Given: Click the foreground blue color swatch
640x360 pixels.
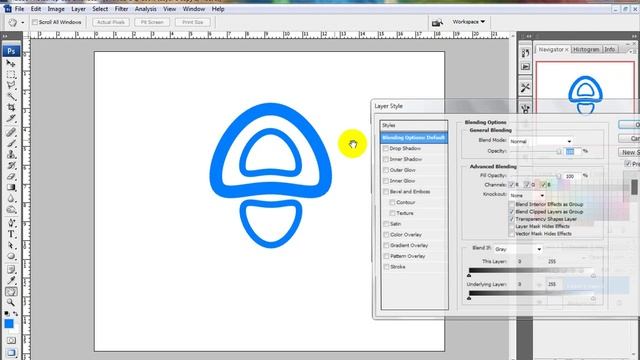Looking at the screenshot, I should coord(9,324).
